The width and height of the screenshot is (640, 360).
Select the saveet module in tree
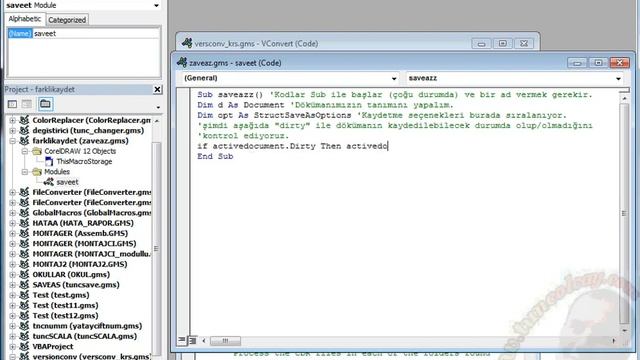point(67,182)
